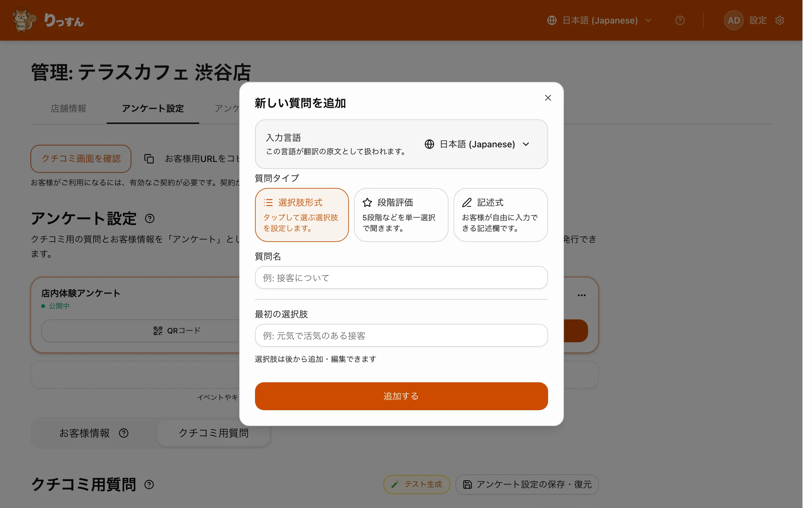The image size is (812, 508).
Task: Switch to the アンケート設定 tab
Action: 153,109
